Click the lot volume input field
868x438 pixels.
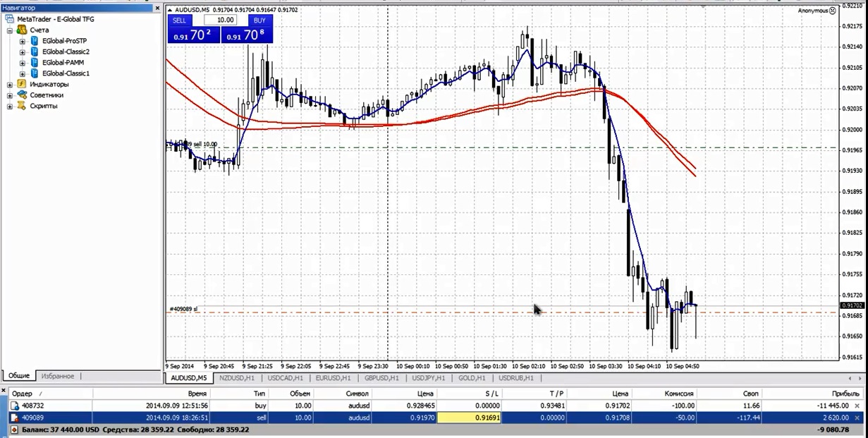coord(225,20)
